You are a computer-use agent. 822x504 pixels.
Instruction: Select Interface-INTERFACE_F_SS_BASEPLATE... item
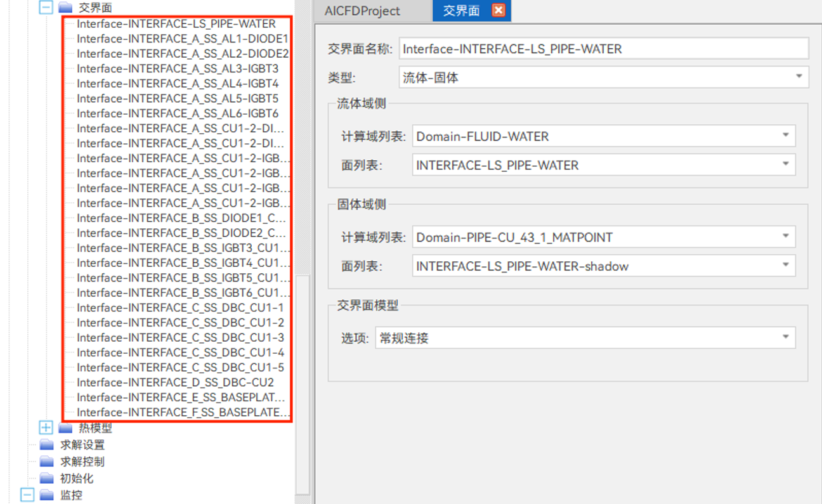183,412
